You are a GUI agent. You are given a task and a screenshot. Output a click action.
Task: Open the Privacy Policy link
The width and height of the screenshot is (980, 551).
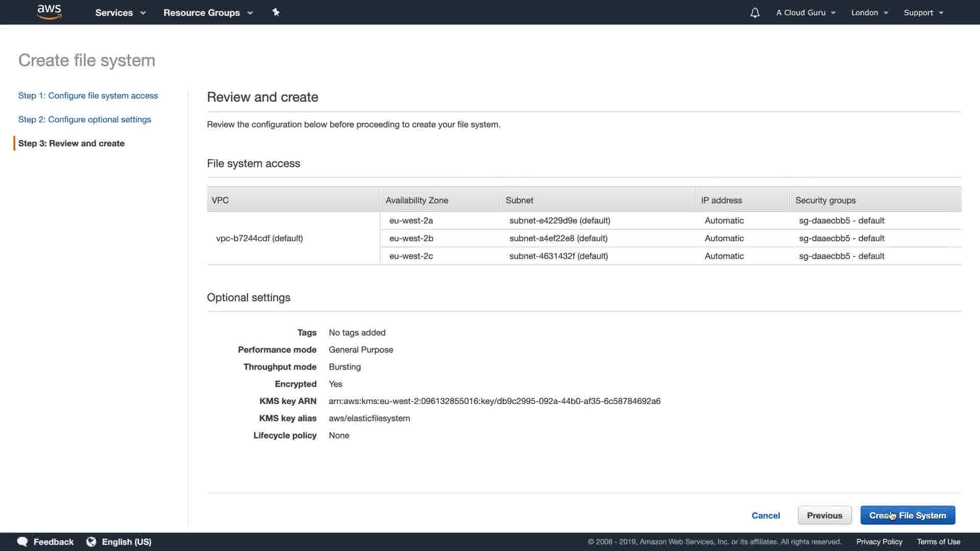(x=879, y=542)
